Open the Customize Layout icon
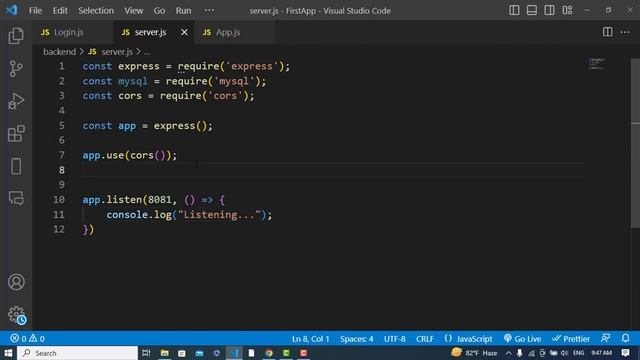This screenshot has width=640, height=360. click(567, 10)
